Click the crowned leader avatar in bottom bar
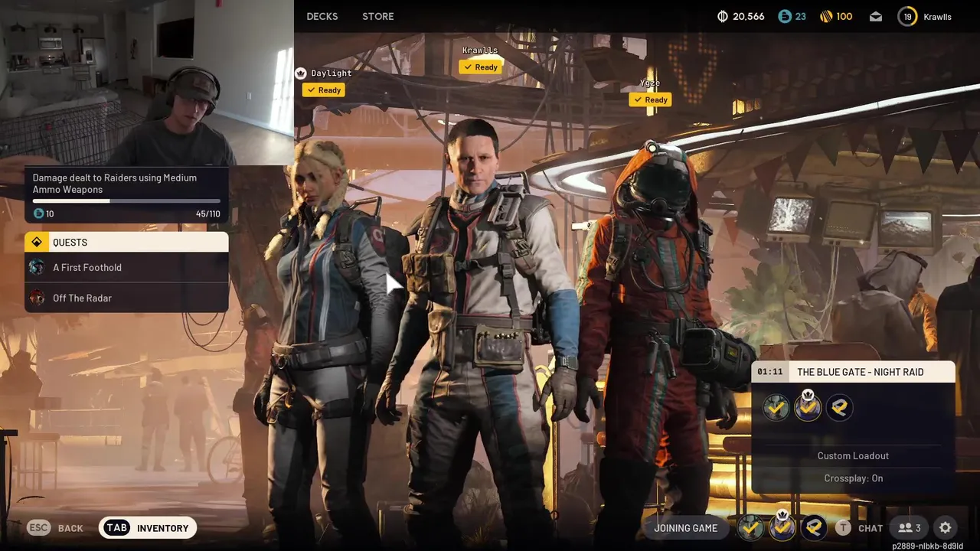 tap(782, 527)
